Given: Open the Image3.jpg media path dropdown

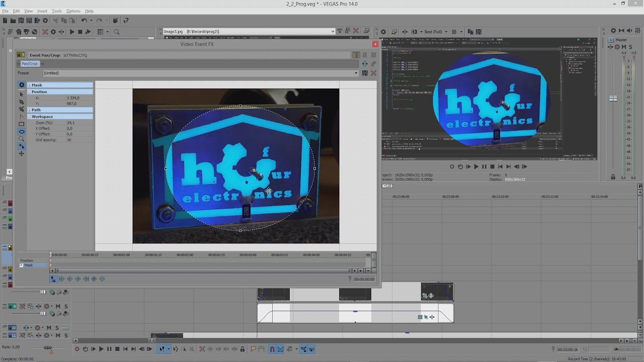Looking at the screenshot, I should [x=333, y=31].
